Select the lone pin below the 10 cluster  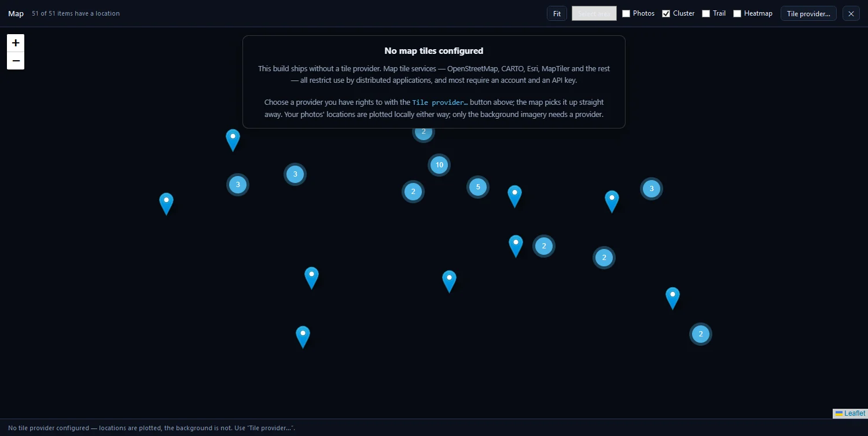point(449,281)
